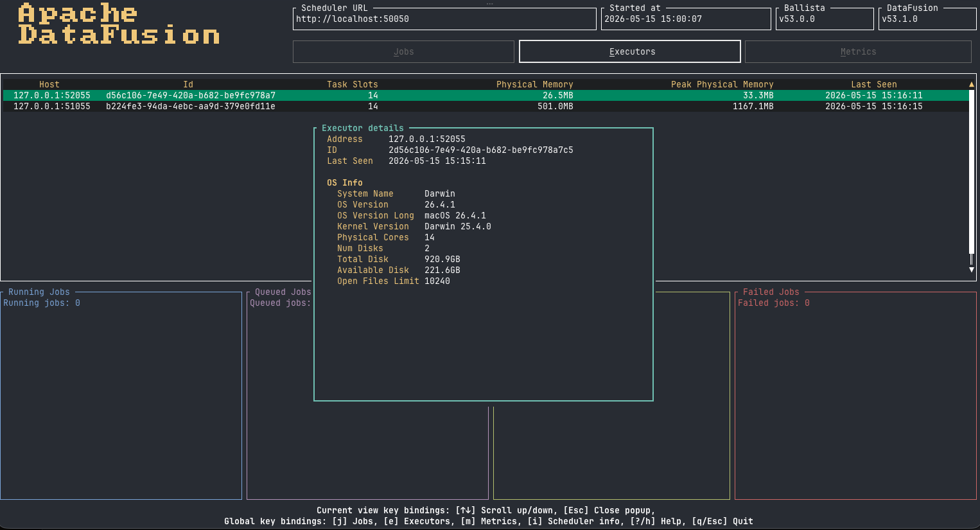Click the Apache DataFusion logo
Screen dimensions: 980x530
(x=119, y=24)
